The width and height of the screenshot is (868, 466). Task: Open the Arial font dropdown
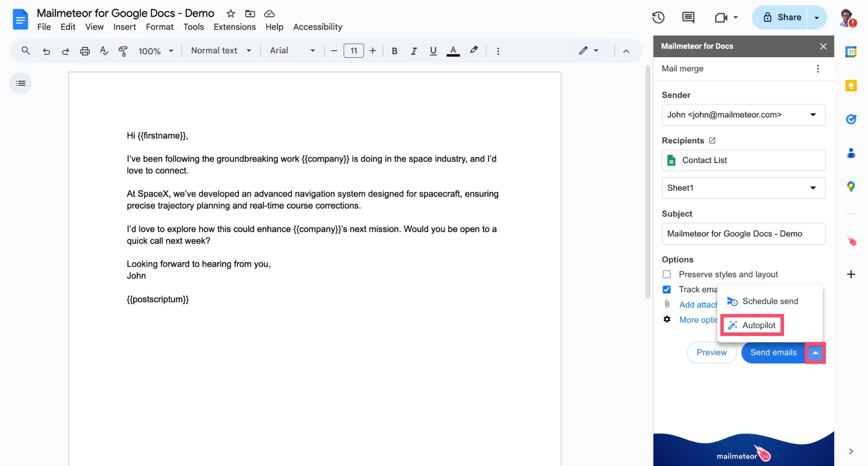292,50
